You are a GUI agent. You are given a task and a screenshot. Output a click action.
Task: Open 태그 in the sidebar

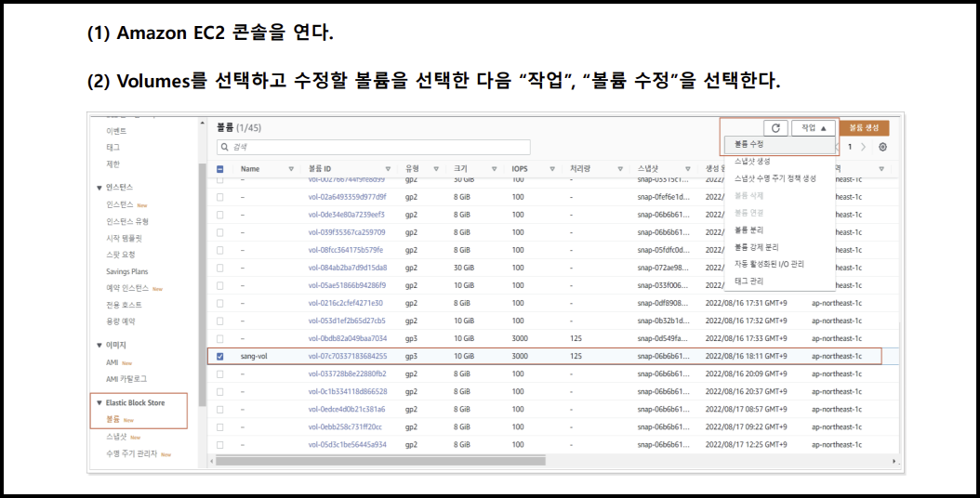[113, 148]
